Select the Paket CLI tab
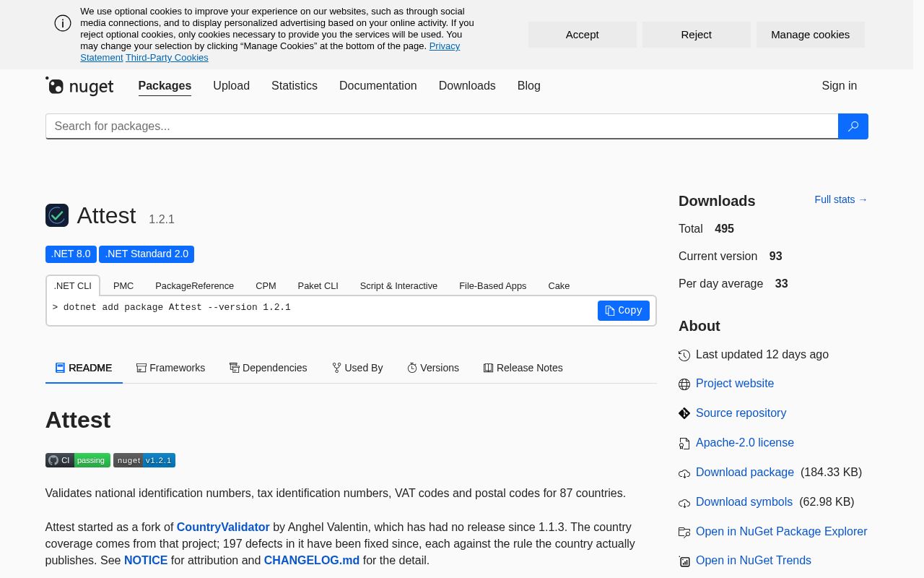 (318, 285)
